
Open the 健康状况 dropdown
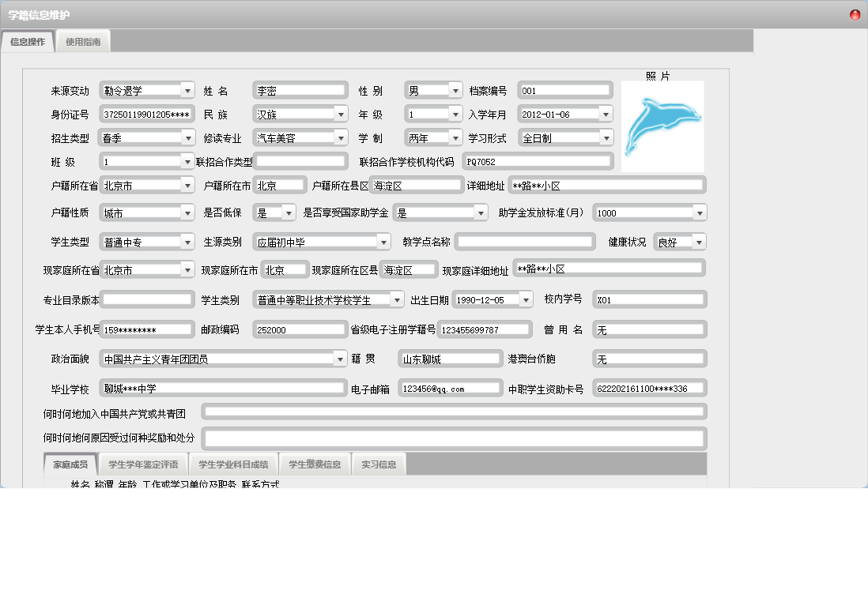tap(699, 242)
